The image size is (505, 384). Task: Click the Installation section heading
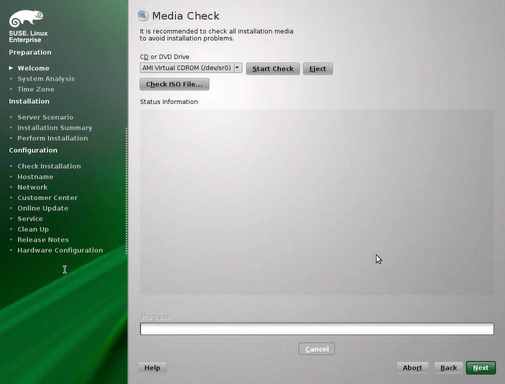pyautogui.click(x=29, y=101)
